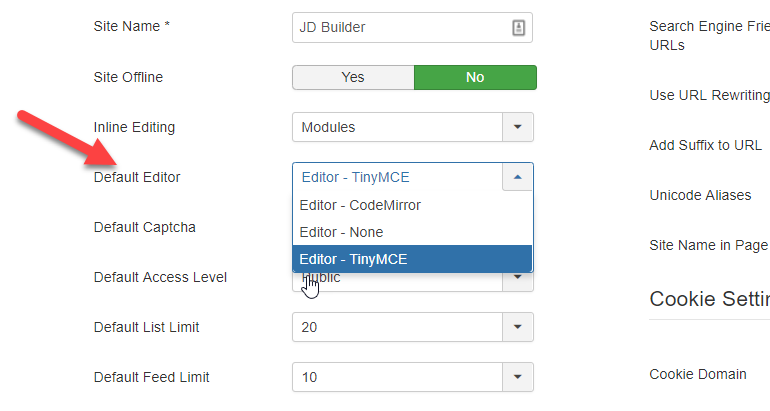This screenshot has height=411, width=770.
Task: Collapse the Default Editor dropdown arrow
Action: pyautogui.click(x=518, y=177)
